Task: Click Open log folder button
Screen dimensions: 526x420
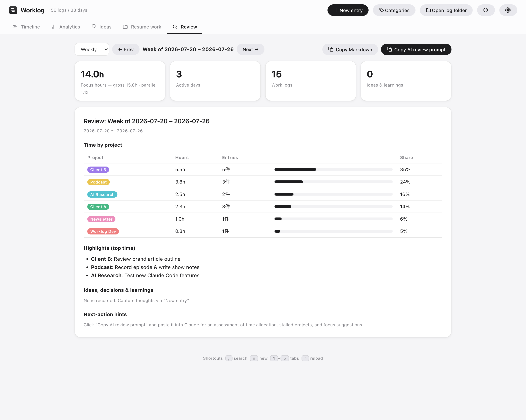Action: point(446,10)
